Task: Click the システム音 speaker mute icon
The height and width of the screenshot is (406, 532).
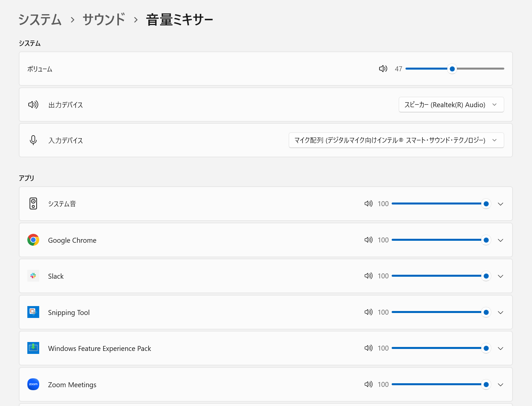Action: 368,203
